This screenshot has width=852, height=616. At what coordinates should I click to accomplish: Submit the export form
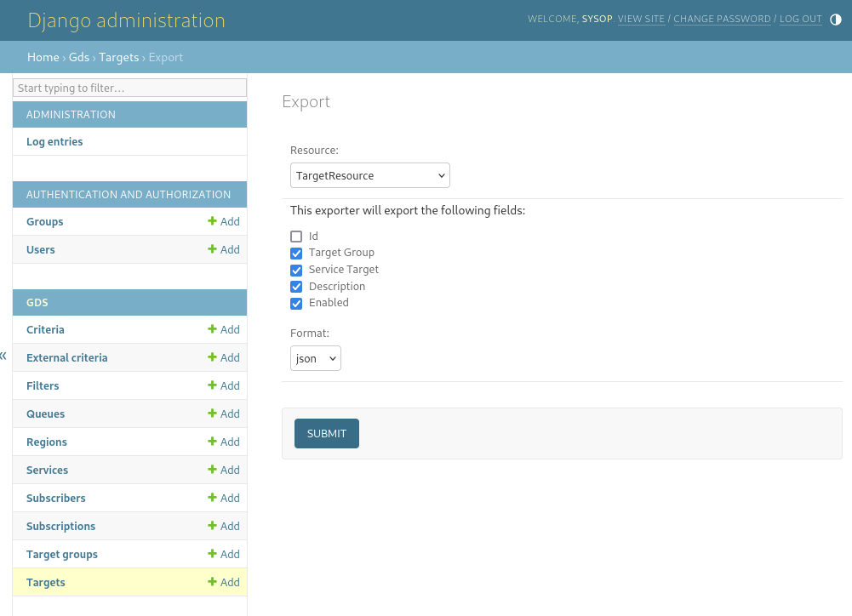(x=327, y=433)
